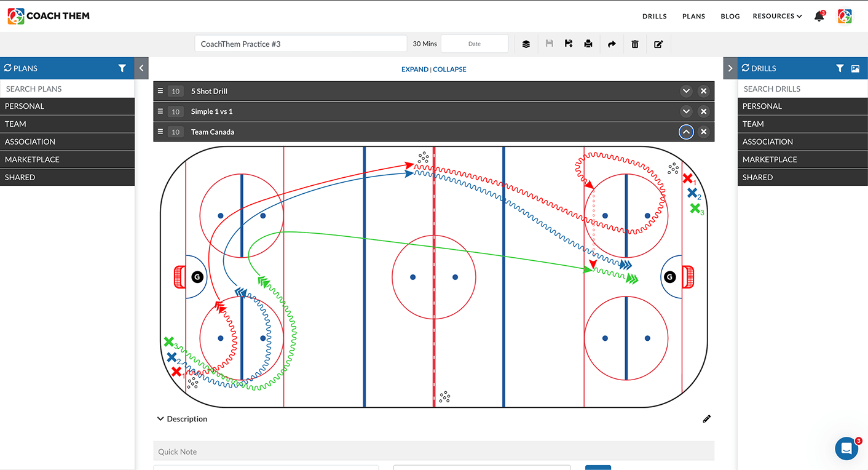
Task: Select the Personal drills category
Action: coord(803,106)
